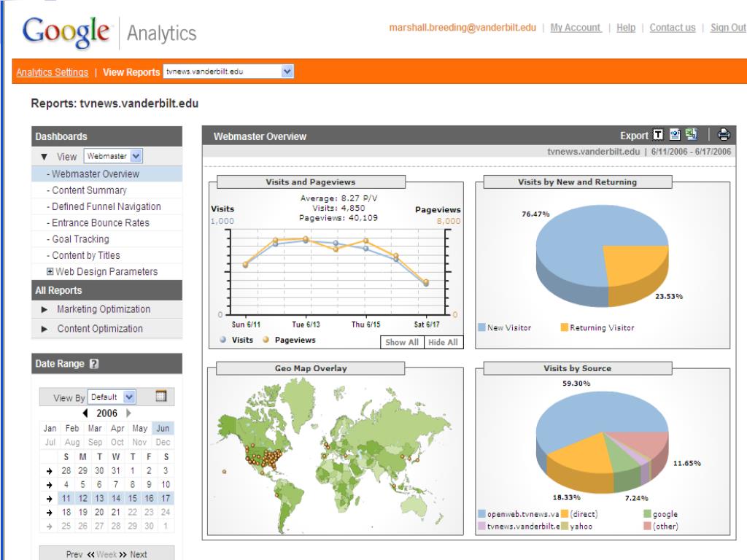Click the Sign Out link
The width and height of the screenshot is (747, 560).
coord(728,28)
